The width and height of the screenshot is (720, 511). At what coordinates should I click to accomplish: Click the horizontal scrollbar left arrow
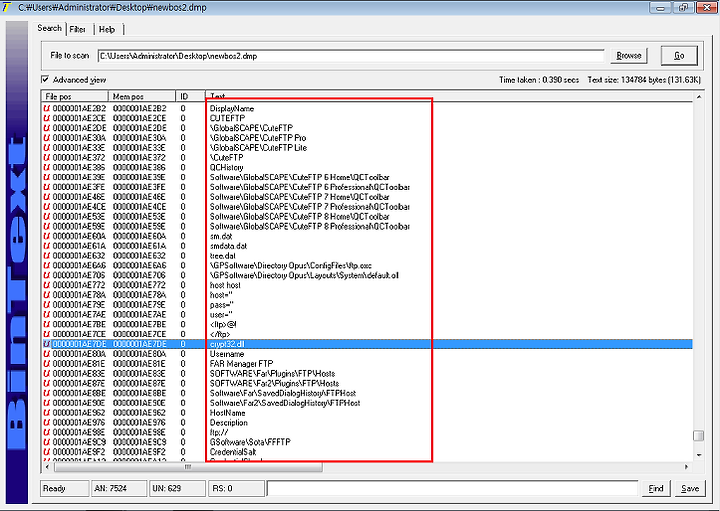tap(47, 467)
